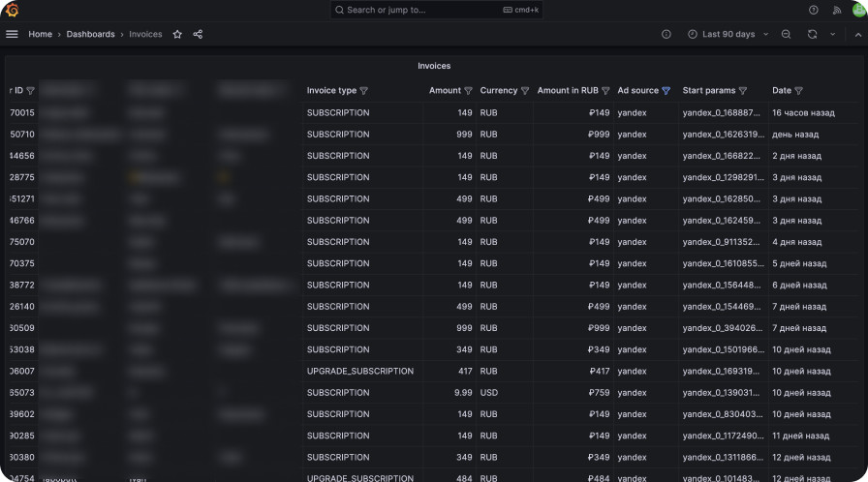
Task: Toggle filter on Invoice type column
Action: point(364,91)
